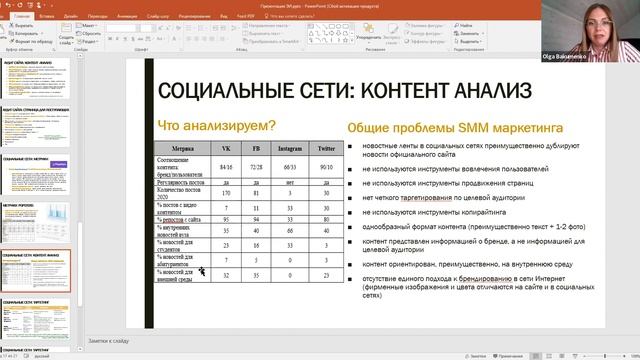Open Эффекты фигуры shape effects

pyautogui.click(x=424, y=41)
